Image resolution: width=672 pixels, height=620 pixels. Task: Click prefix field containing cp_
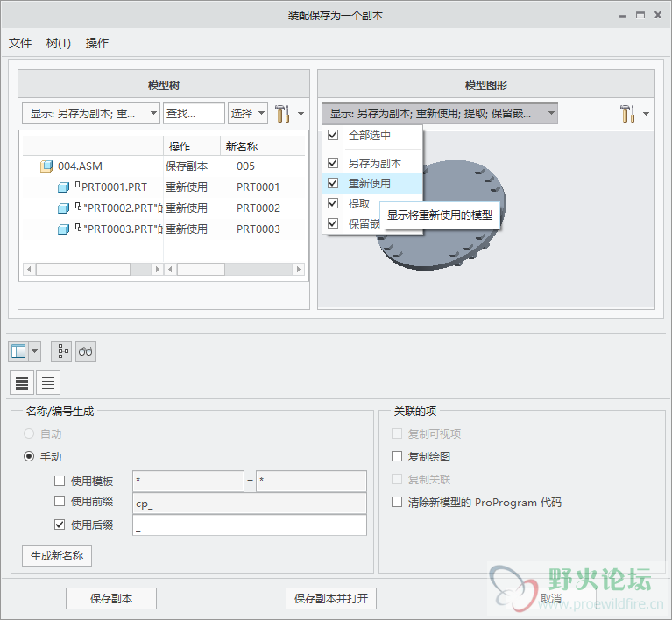250,504
